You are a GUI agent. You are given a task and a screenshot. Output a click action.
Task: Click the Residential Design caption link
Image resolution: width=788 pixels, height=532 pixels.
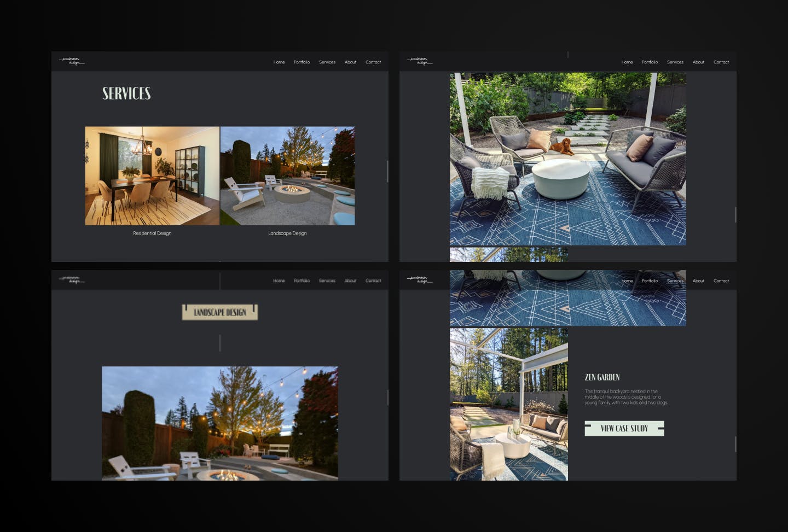(152, 233)
